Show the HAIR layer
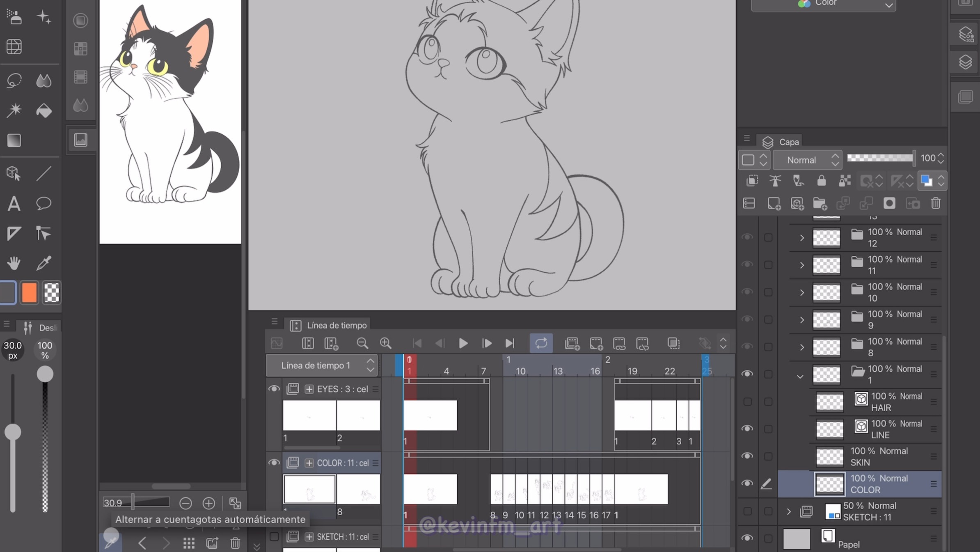Viewport: 980px width, 552px height. (x=747, y=402)
